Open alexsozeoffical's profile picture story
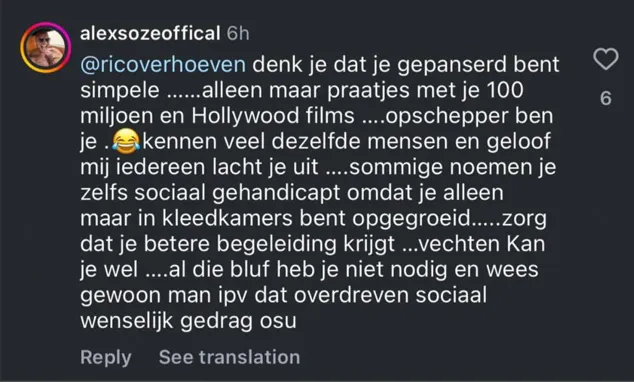The image size is (634, 382). [46, 47]
